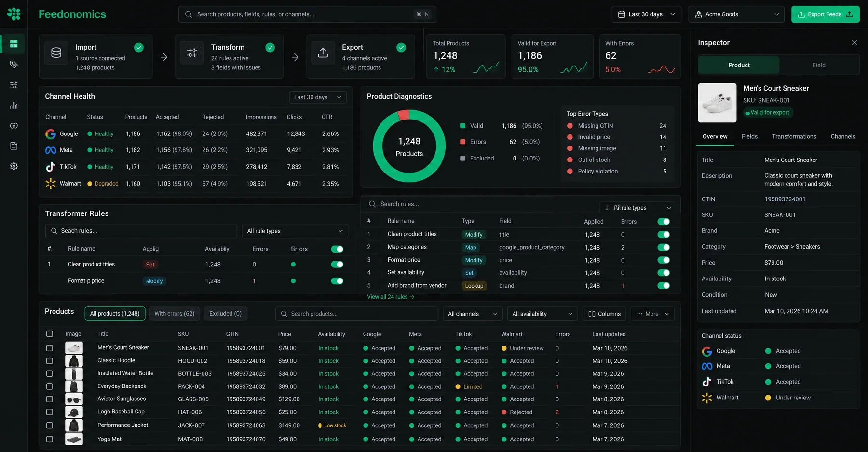Click the green Valid legend swatch
868x452 pixels.
pos(462,126)
